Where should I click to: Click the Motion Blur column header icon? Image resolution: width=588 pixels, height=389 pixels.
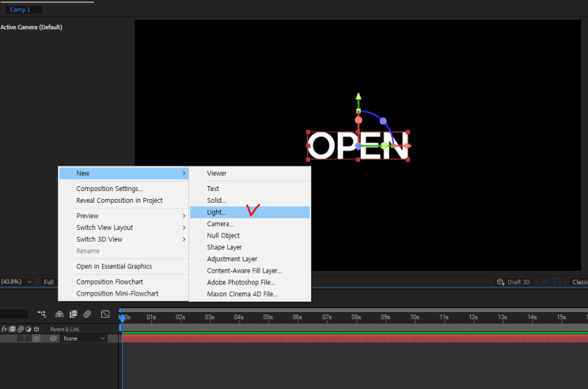pyautogui.click(x=21, y=329)
